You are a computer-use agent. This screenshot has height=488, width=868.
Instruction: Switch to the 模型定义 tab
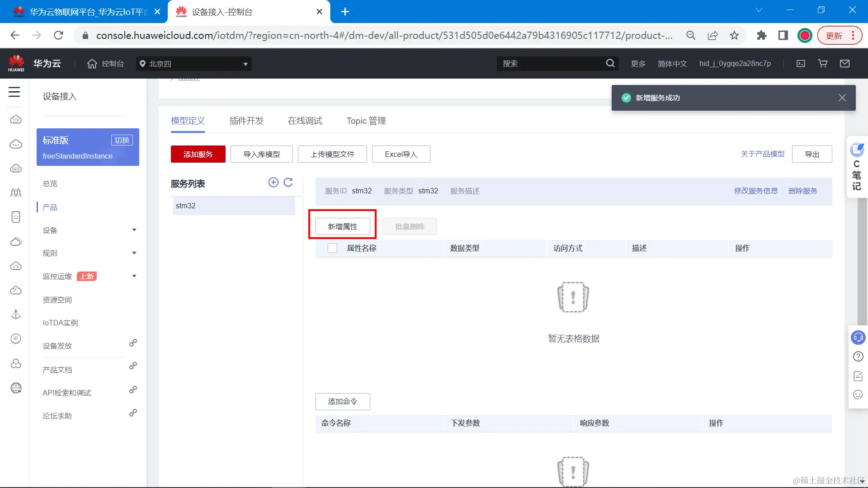coord(188,121)
